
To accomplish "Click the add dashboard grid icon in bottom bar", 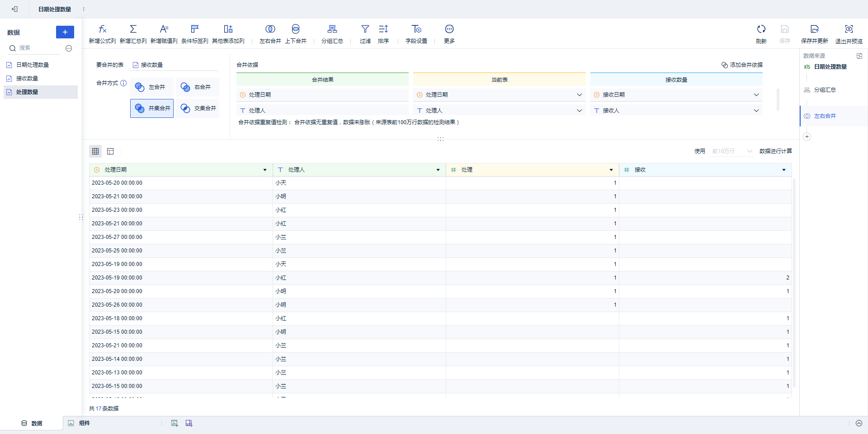I will 189,423.
